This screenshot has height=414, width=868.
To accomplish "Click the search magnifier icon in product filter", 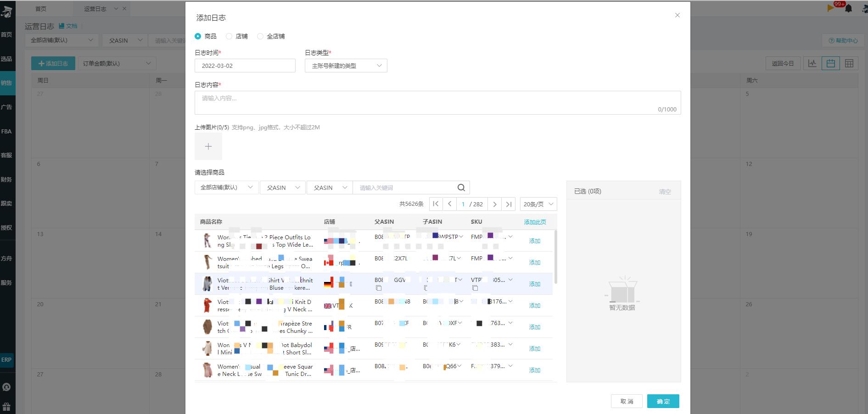I will 461,188.
